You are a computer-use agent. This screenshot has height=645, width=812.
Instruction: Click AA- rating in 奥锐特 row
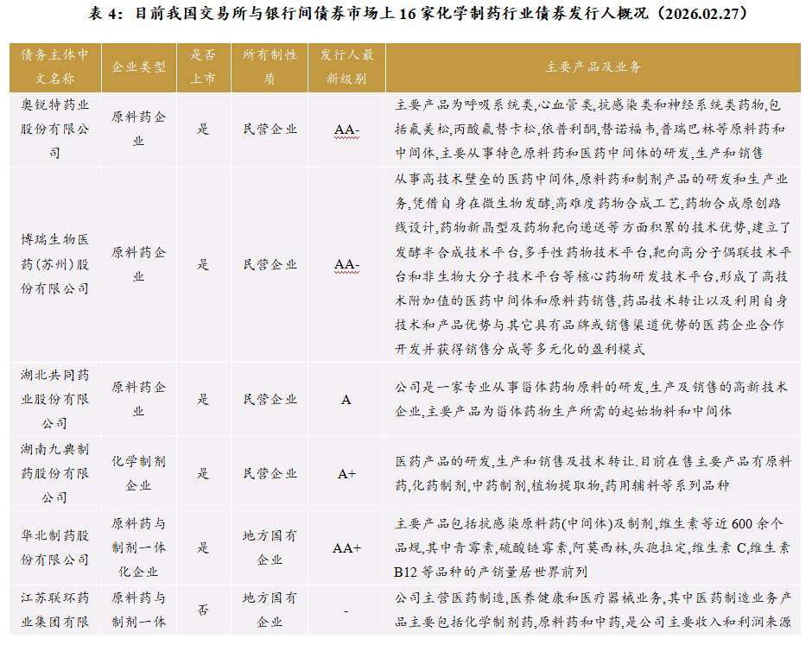pyautogui.click(x=346, y=130)
